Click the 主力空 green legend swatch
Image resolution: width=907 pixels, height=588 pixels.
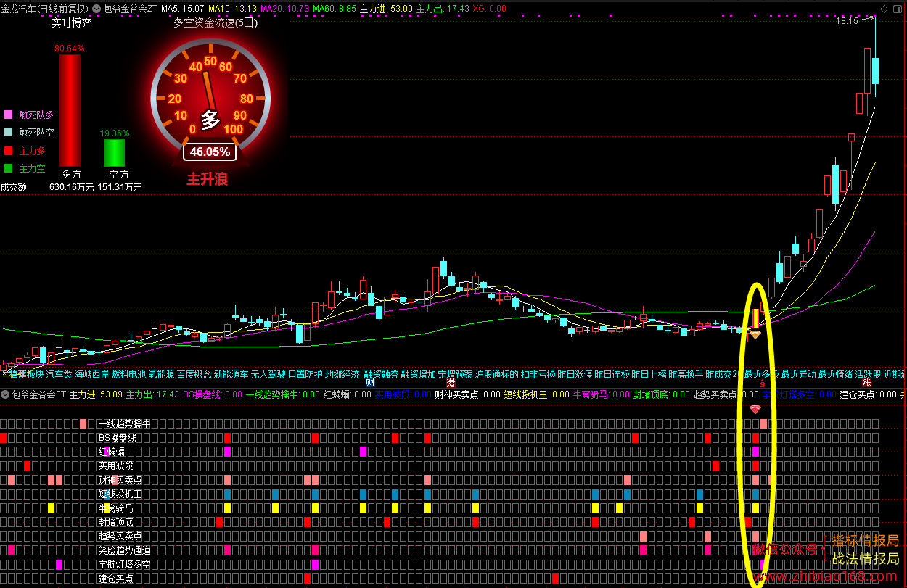tap(9, 168)
